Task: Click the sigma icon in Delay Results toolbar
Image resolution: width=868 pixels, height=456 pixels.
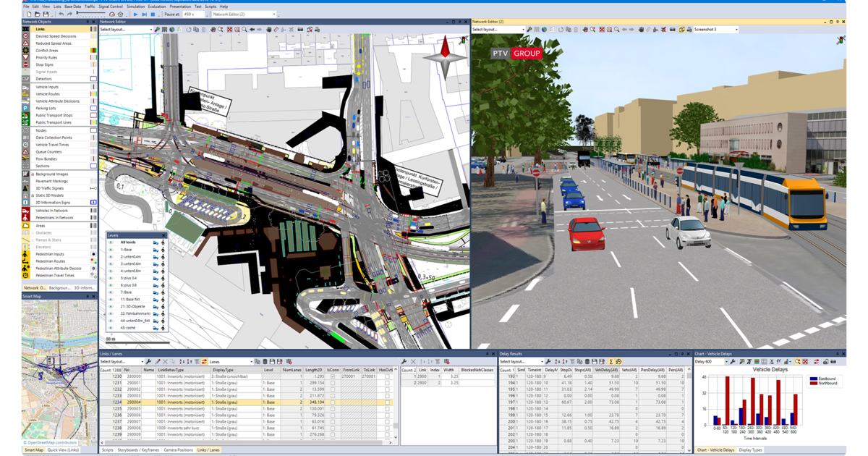Action: click(611, 361)
